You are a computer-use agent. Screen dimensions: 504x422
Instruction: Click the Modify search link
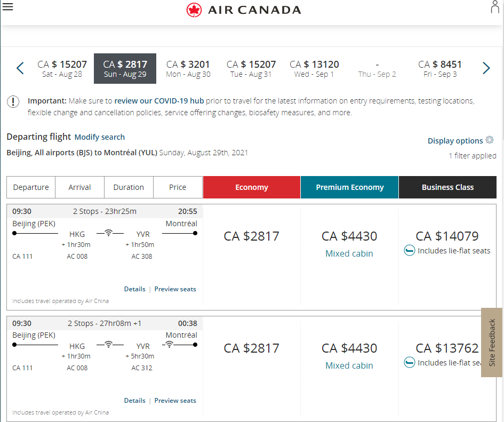[x=100, y=137]
